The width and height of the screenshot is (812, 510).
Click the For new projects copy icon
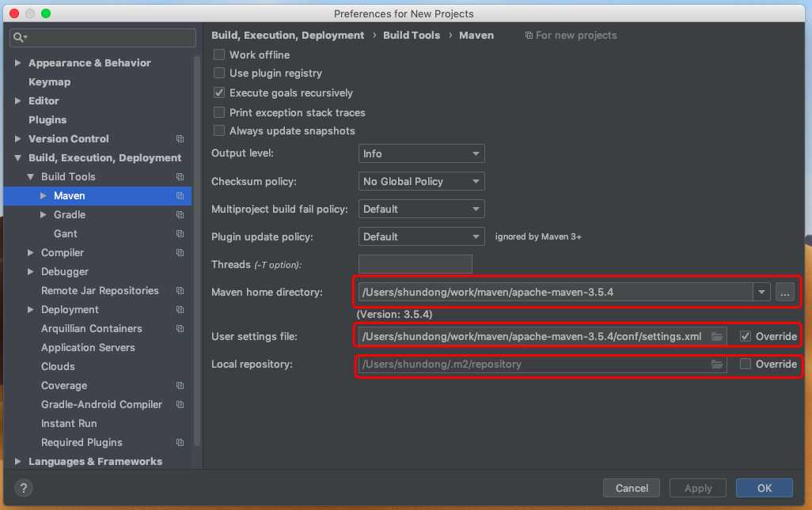[529, 35]
